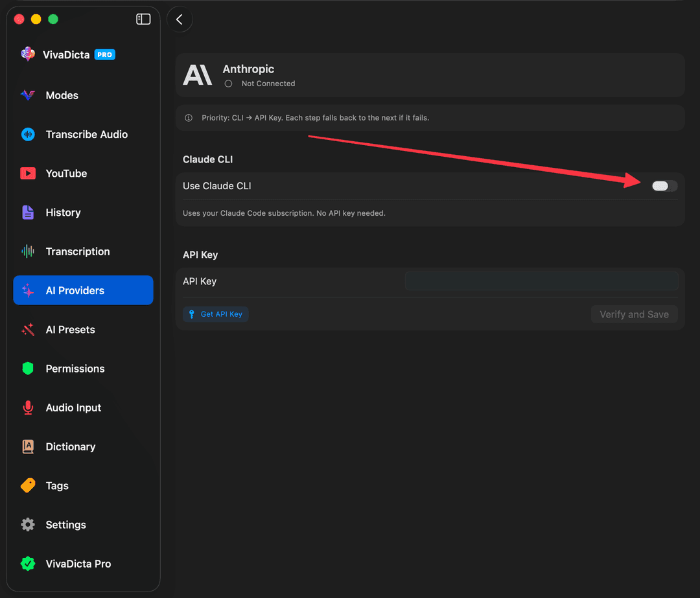Click the AI Presets wand icon
The width and height of the screenshot is (700, 598).
tap(28, 329)
